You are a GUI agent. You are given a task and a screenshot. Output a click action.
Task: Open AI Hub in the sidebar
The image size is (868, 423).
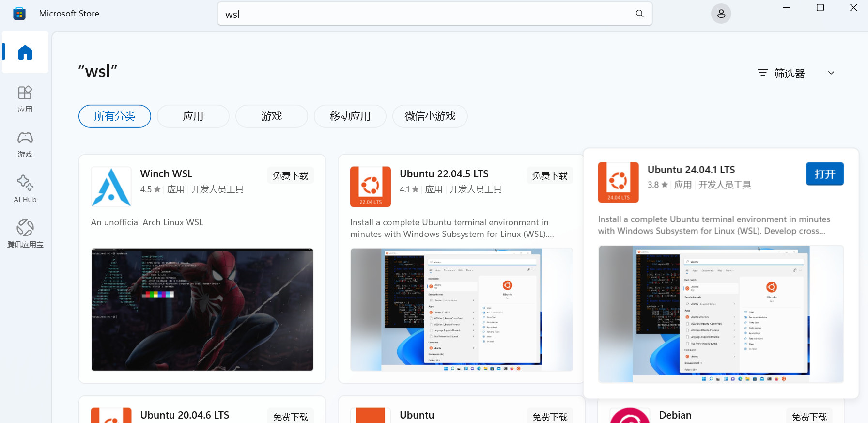[25, 189]
